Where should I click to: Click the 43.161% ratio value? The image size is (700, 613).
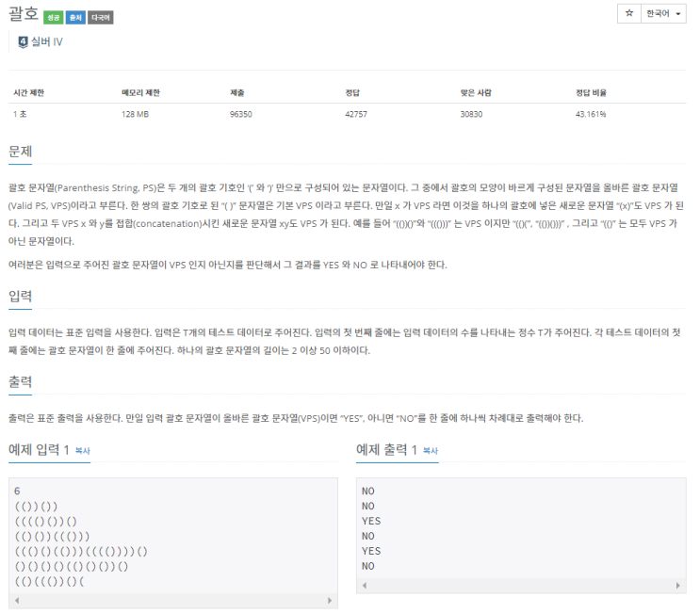(591, 114)
